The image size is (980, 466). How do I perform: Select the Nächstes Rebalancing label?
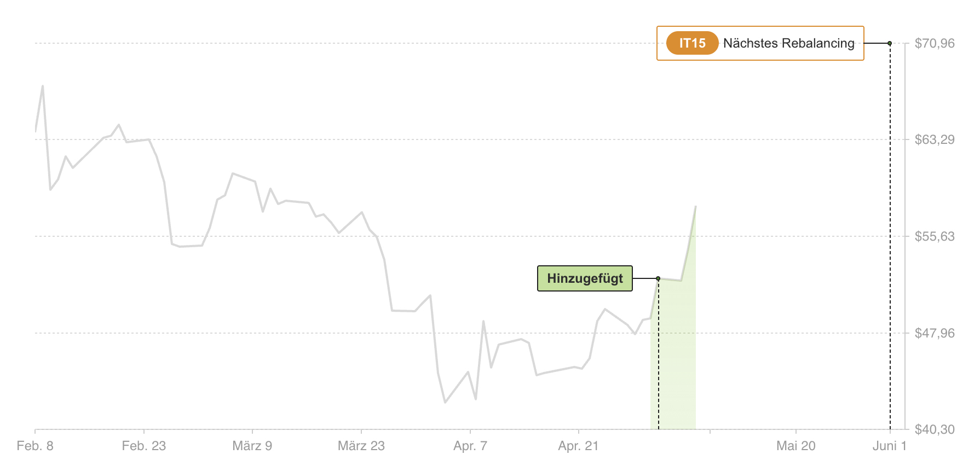788,43
